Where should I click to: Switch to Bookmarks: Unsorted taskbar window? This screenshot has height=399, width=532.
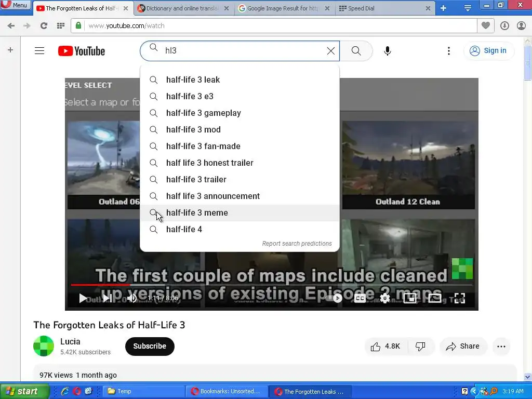(x=227, y=391)
